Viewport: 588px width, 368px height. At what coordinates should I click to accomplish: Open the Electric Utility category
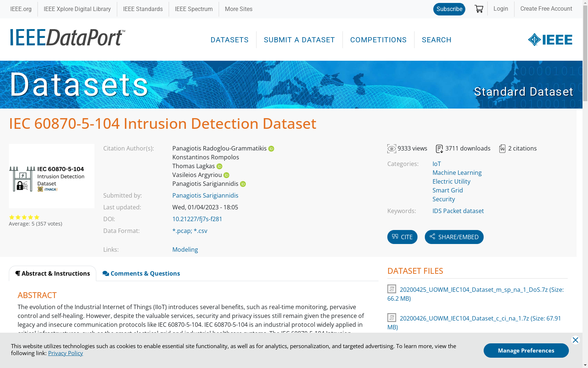(451, 181)
